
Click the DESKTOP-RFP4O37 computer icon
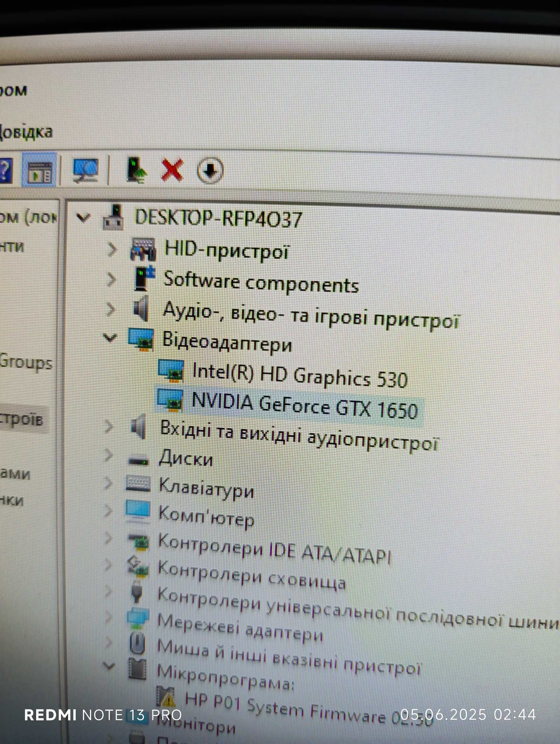114,218
